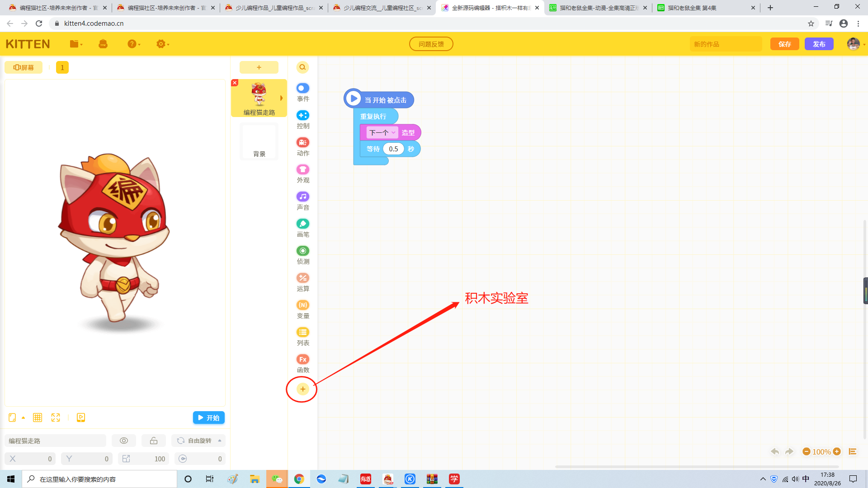Open the 列表 block category
Image resolution: width=868 pixels, height=488 pixels.
[303, 337]
